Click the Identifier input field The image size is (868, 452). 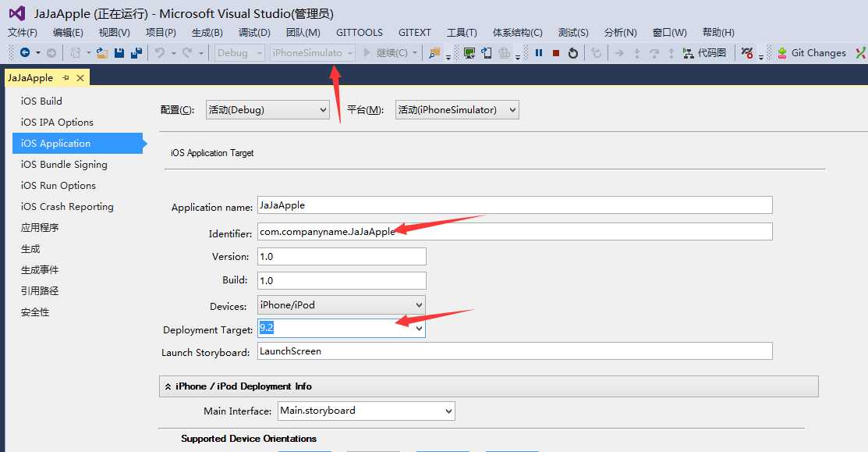point(515,232)
